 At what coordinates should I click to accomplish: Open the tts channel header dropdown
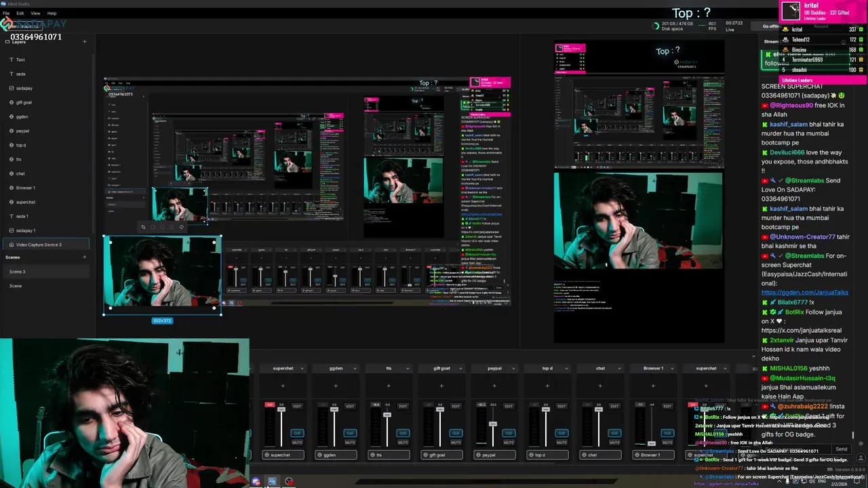click(408, 369)
